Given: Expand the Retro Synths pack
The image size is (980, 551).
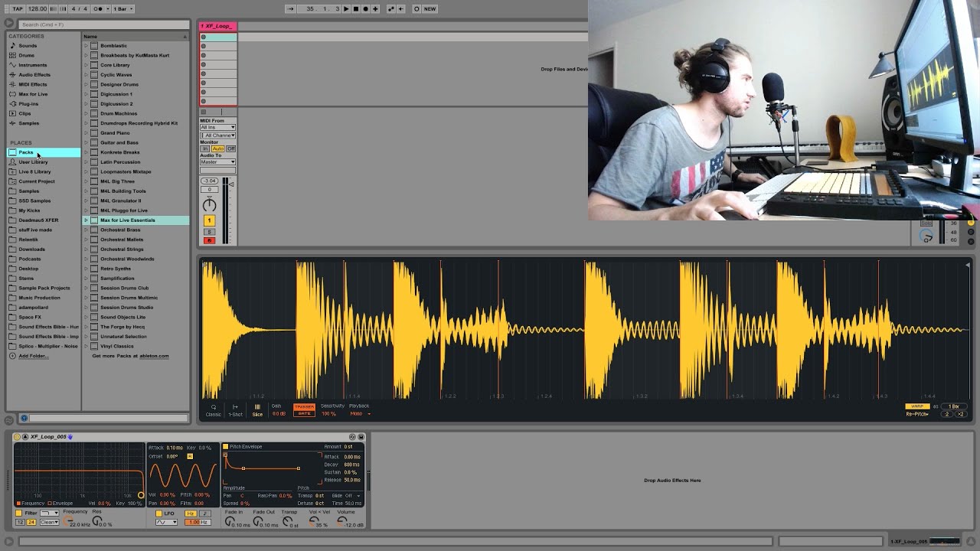Looking at the screenshot, I should click(86, 269).
